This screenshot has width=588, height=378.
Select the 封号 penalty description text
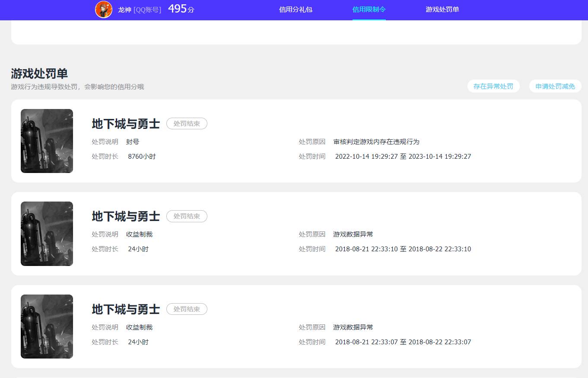133,141
